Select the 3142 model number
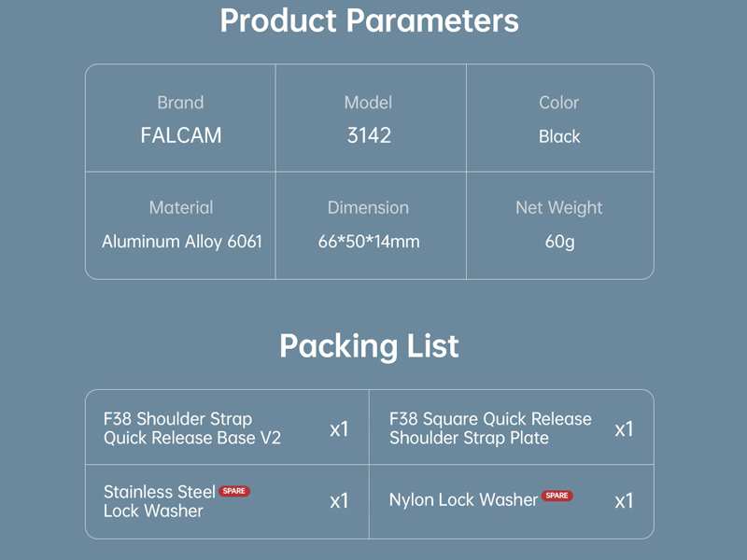Screen dimensions: 747x560 pyautogui.click(x=369, y=135)
